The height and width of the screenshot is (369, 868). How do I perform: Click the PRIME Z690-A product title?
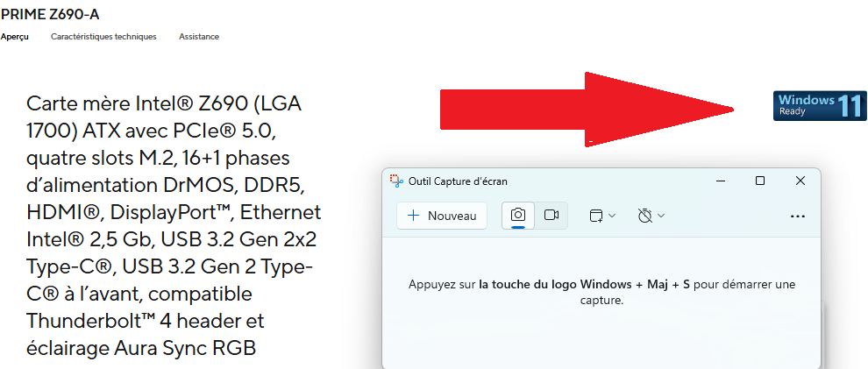[x=50, y=15]
